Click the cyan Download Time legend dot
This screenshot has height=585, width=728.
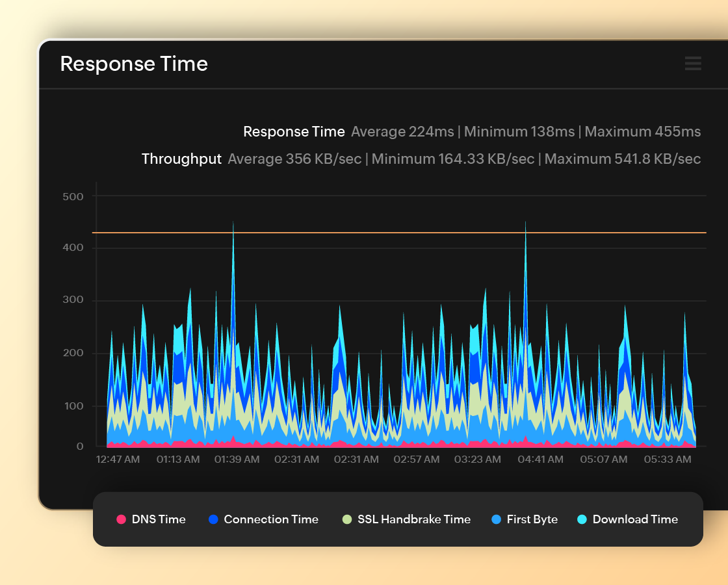(581, 519)
